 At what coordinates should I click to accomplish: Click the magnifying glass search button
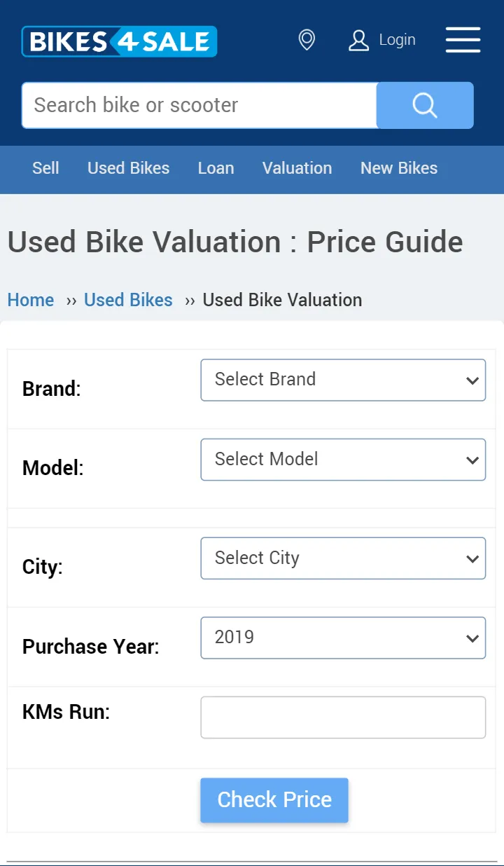[x=425, y=105]
